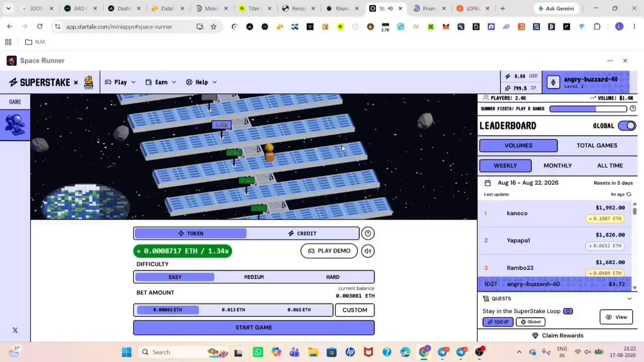Click the sound speaker icon beside Play Demo
This screenshot has height=362, width=644.
[x=368, y=251]
